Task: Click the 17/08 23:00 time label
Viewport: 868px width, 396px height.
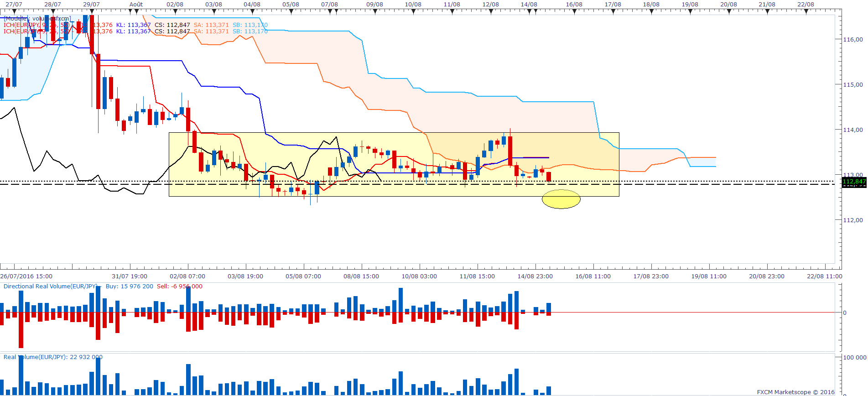Action: (651, 276)
